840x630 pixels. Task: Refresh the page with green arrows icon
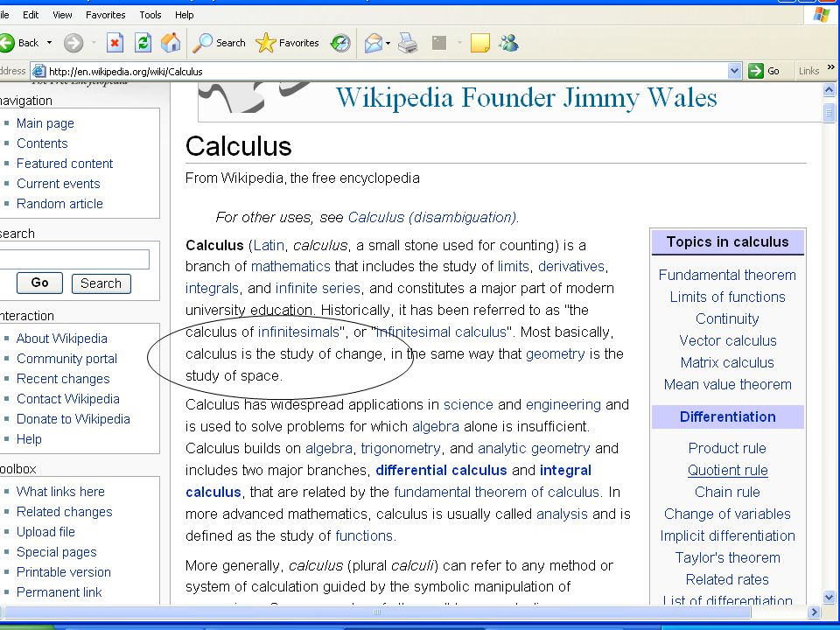[x=143, y=43]
